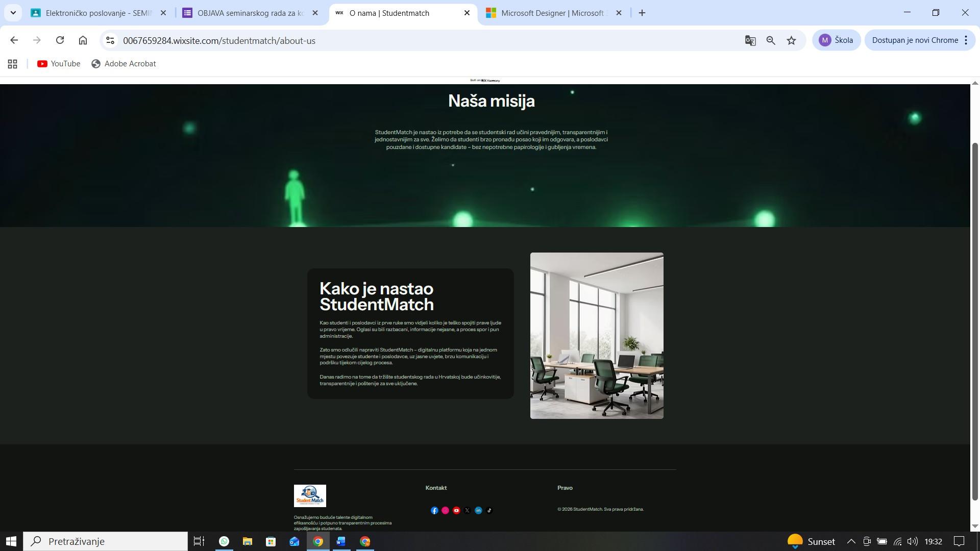Click the YouTube footer social icon
The height and width of the screenshot is (551, 980).
point(456,510)
